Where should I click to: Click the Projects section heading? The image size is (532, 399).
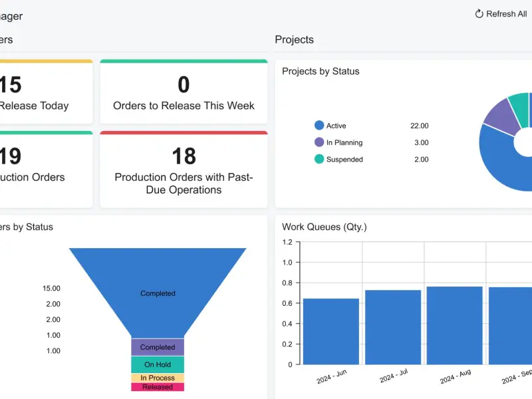click(294, 39)
